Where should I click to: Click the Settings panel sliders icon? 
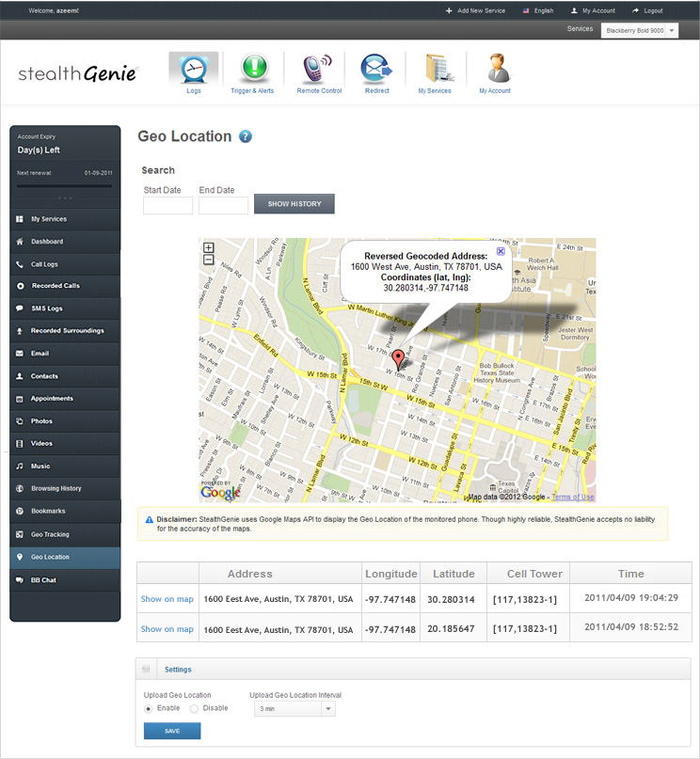(146, 670)
